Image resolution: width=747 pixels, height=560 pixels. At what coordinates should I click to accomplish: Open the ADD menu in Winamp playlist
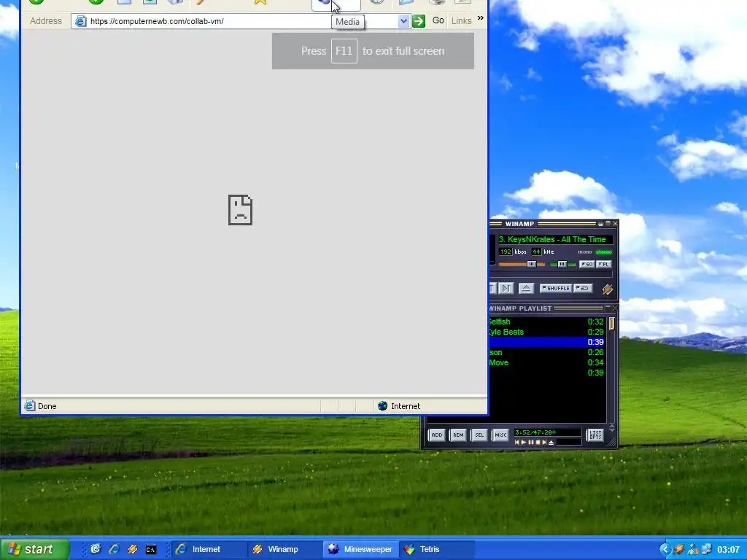click(x=436, y=435)
